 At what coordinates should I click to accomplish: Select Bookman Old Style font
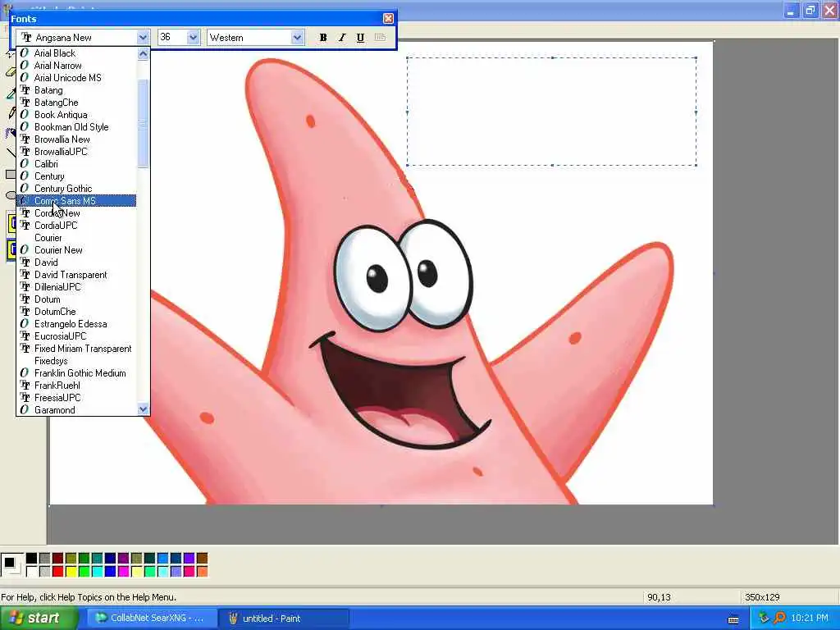(x=76, y=127)
